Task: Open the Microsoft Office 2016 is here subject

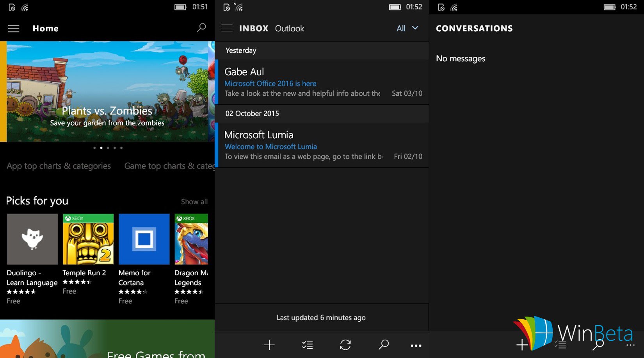Action: pyautogui.click(x=270, y=83)
